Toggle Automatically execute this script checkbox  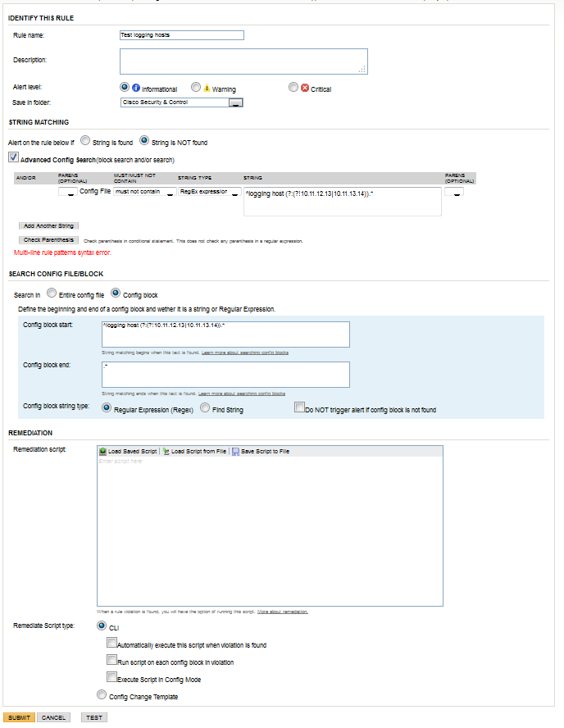[111, 643]
